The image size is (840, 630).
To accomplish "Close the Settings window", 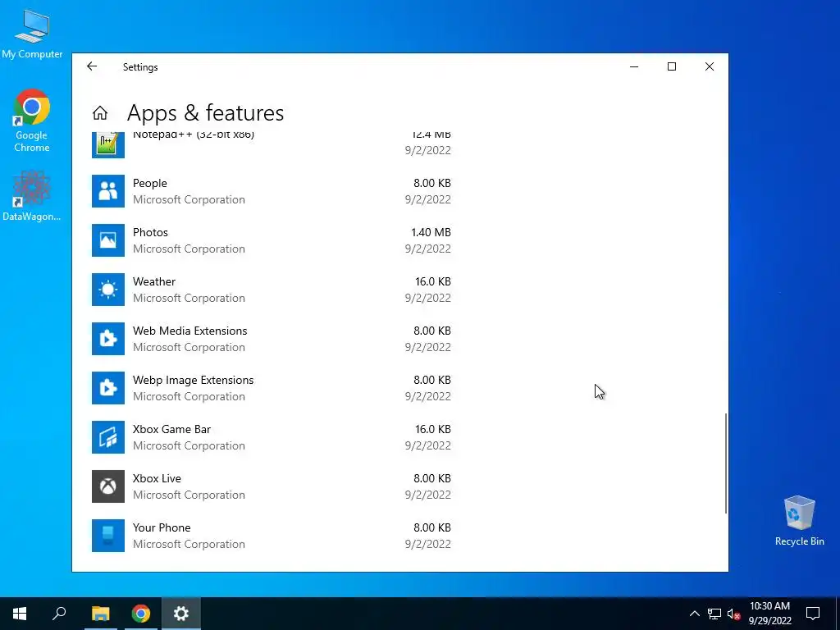I will [710, 66].
